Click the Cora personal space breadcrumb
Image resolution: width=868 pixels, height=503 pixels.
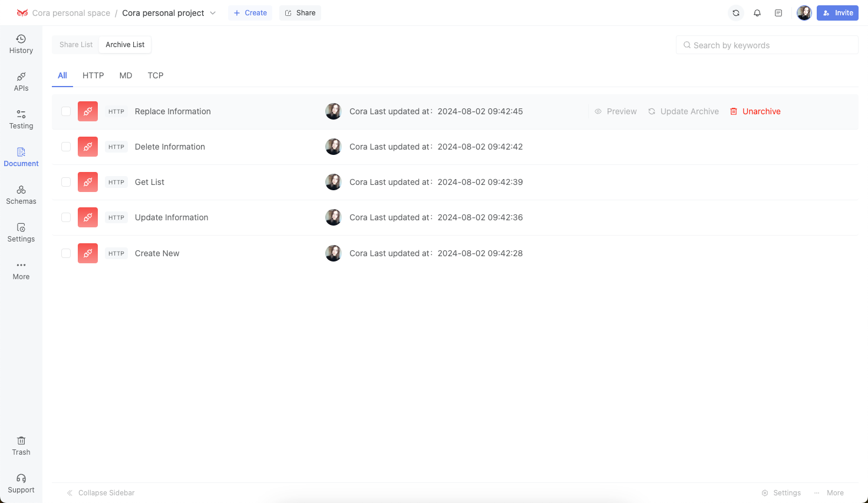pos(71,13)
